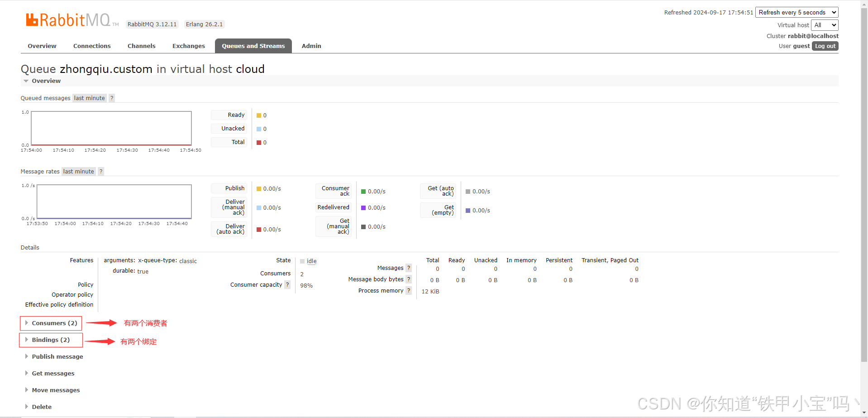Click the idle state link
Viewport: 868px width, 418px height.
coord(312,261)
